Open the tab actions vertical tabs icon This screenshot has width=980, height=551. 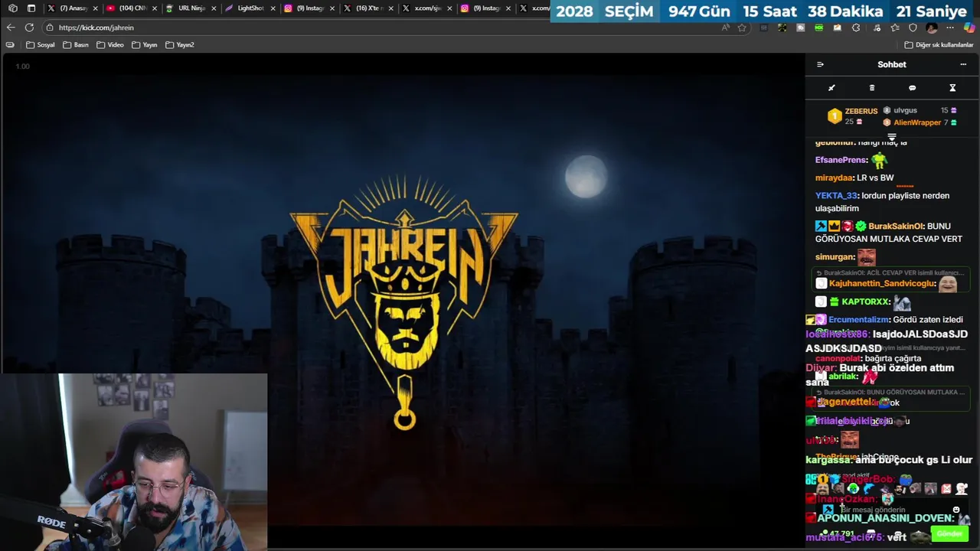click(31, 8)
